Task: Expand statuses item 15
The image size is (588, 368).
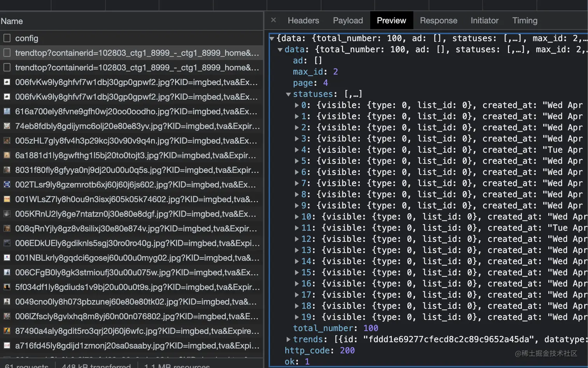Action: click(x=297, y=273)
